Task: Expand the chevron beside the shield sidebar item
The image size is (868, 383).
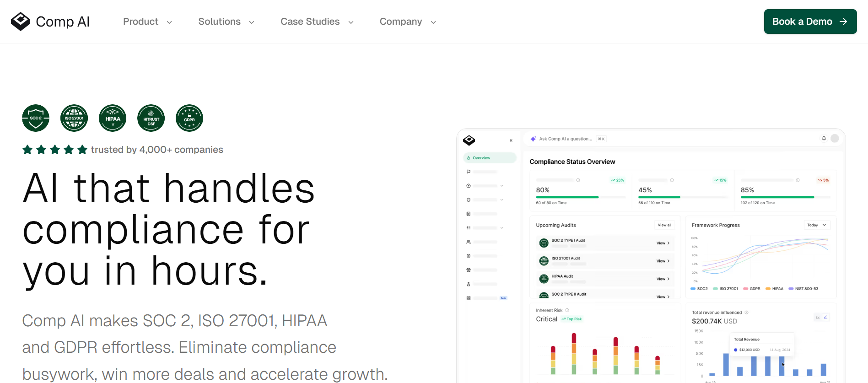Action: (502, 200)
